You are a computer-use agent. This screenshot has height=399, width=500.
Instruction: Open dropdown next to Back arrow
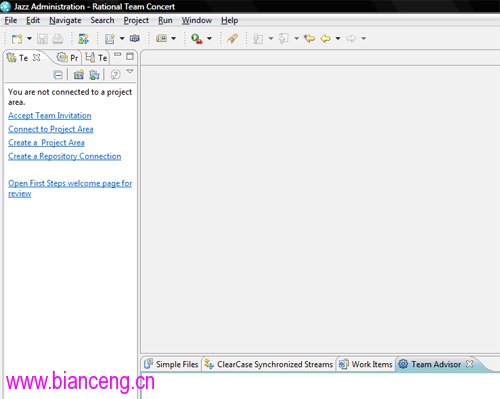point(338,38)
